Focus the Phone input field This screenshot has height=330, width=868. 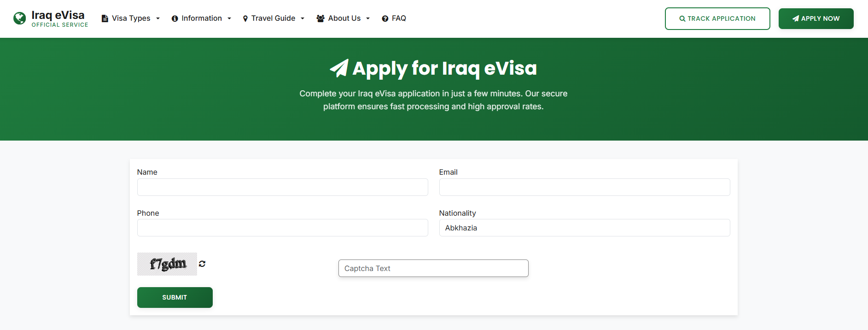pyautogui.click(x=282, y=228)
